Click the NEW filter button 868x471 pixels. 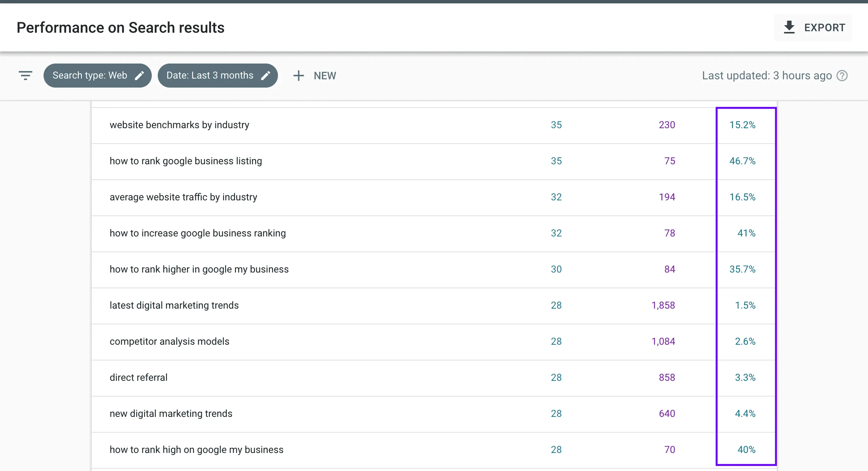(x=315, y=76)
